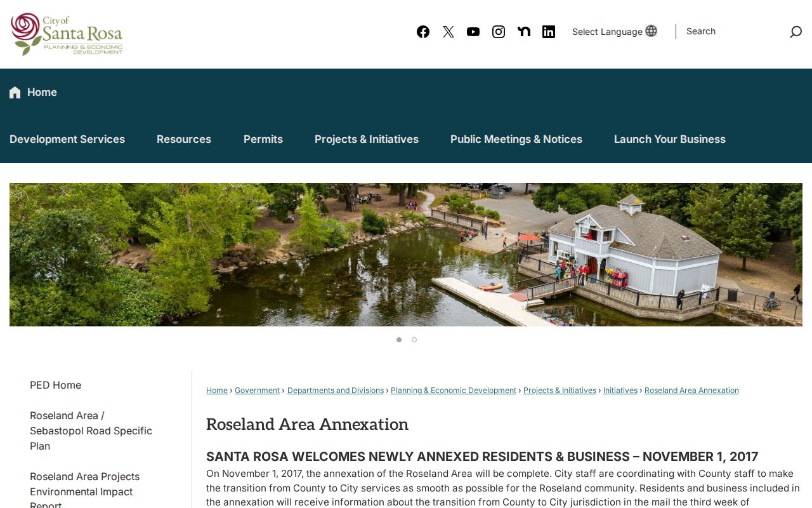This screenshot has width=812, height=508.
Task: Open the Public Meetings & Notices menu
Action: point(516,139)
